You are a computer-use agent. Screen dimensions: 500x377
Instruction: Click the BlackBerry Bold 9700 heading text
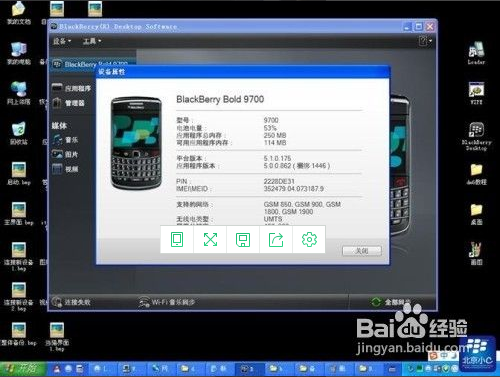[220, 99]
